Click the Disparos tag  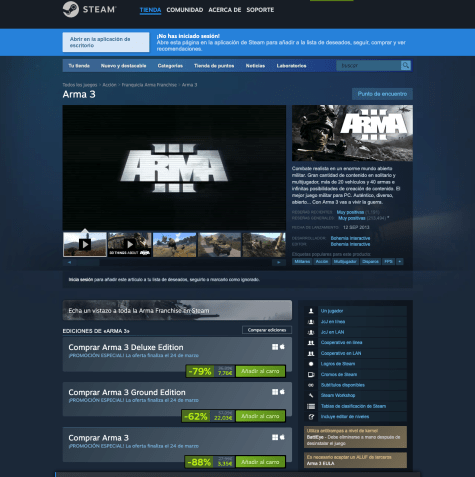tap(370, 262)
